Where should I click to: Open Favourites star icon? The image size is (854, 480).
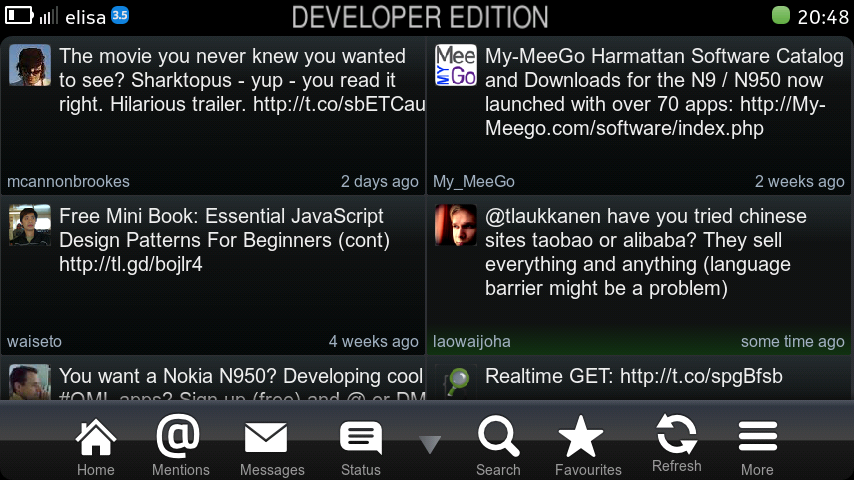coord(581,436)
